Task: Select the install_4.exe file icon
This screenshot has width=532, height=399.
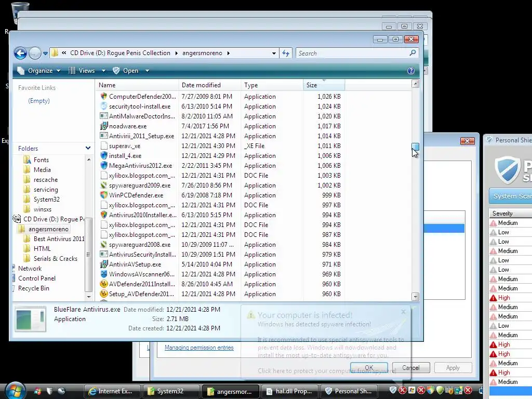Action: 104,156
